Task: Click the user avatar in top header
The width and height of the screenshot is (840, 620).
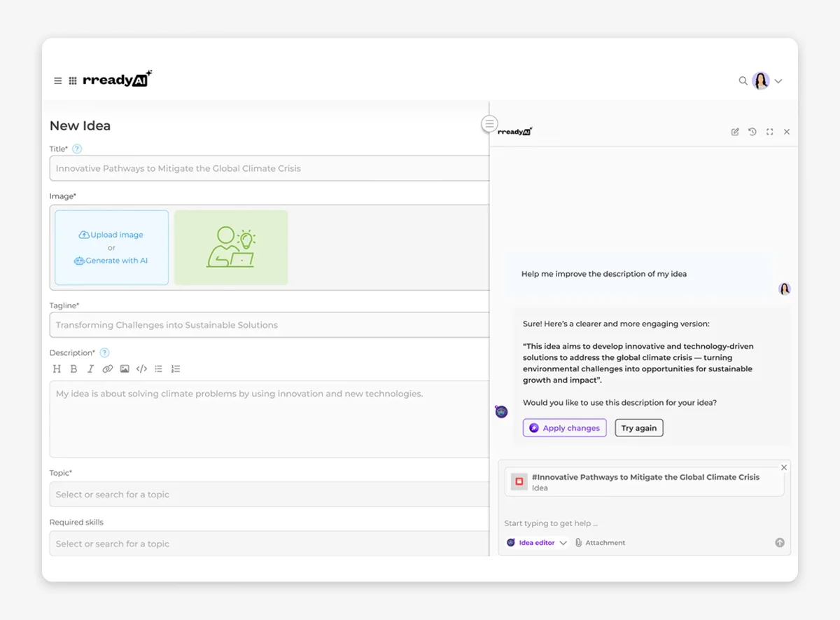Action: 761,81
